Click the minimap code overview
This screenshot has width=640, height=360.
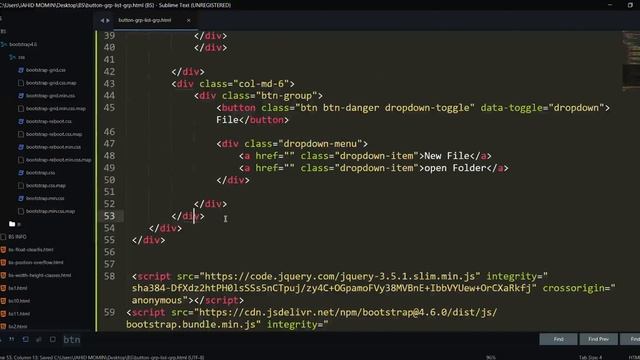631,61
